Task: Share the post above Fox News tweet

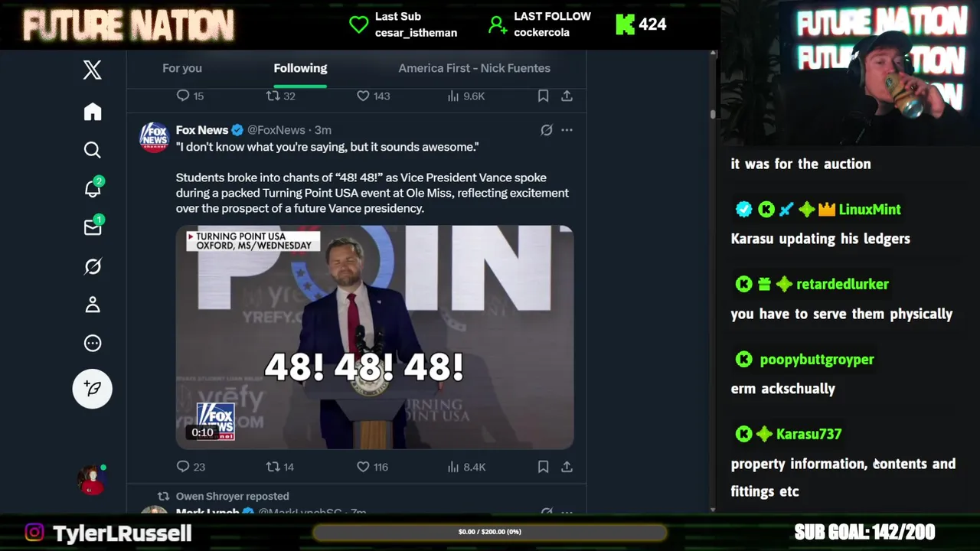Action: (567, 96)
